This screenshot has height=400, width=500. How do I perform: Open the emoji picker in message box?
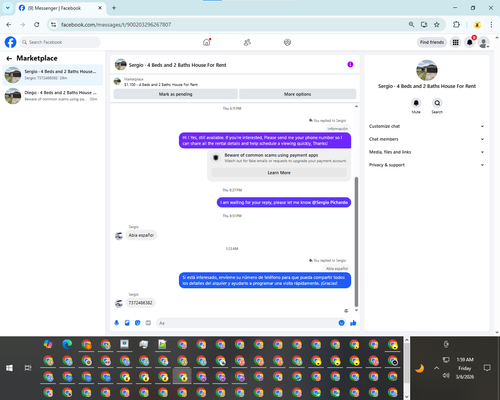[341, 323]
